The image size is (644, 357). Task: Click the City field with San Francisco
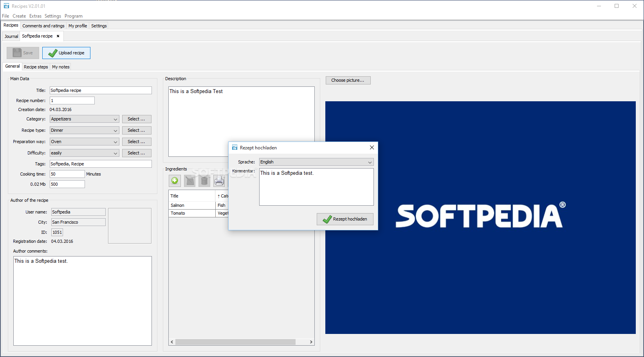[78, 222]
